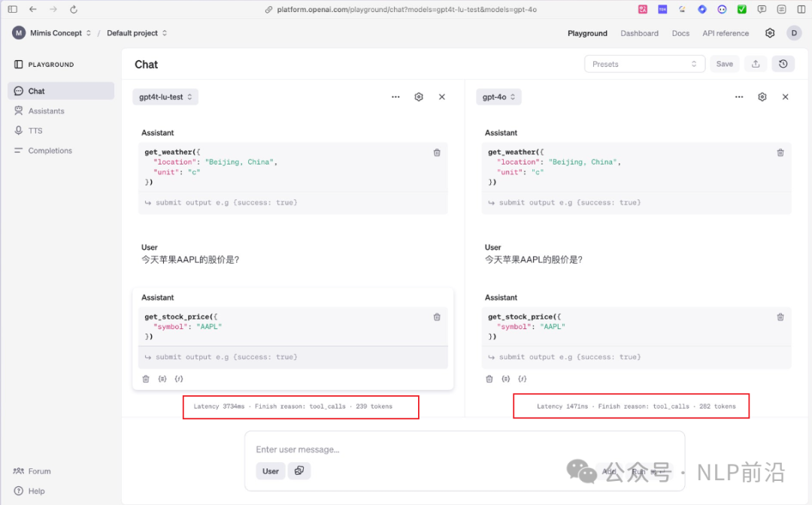Image resolution: width=812 pixels, height=505 pixels.
Task: Open top-right platform settings gear
Action: pos(770,33)
